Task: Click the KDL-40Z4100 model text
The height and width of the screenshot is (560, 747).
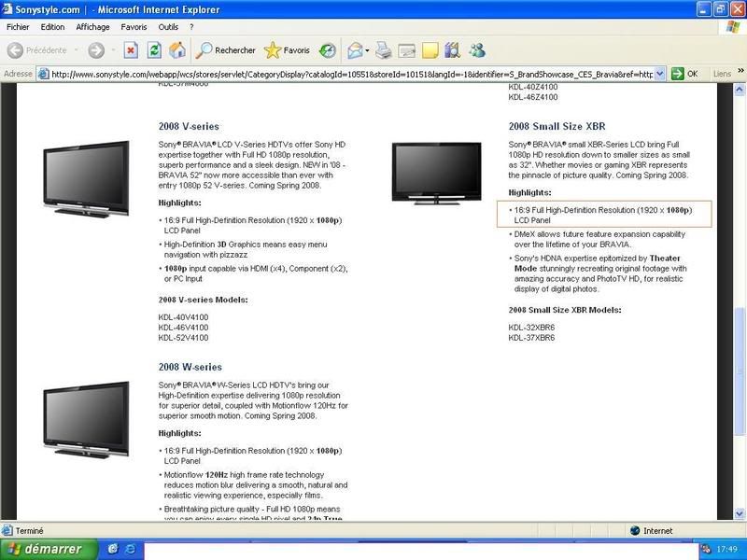Action: pyautogui.click(x=532, y=87)
